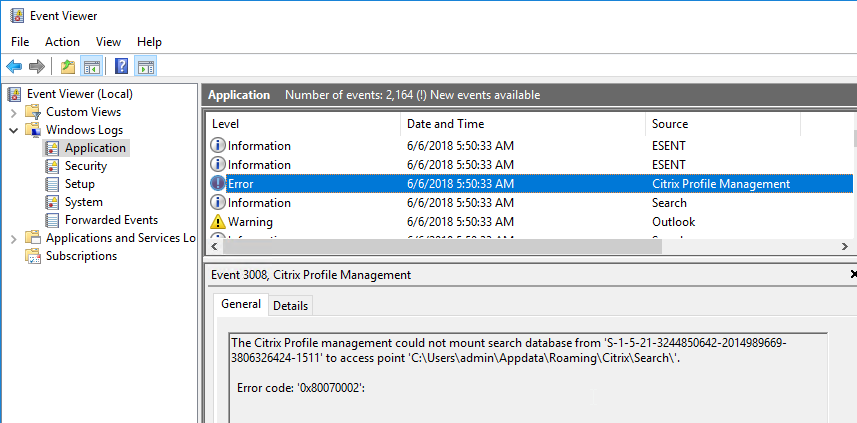Screen dimensions: 857x423
Task: Collapse the Windows Logs node
Action: pos(14,131)
